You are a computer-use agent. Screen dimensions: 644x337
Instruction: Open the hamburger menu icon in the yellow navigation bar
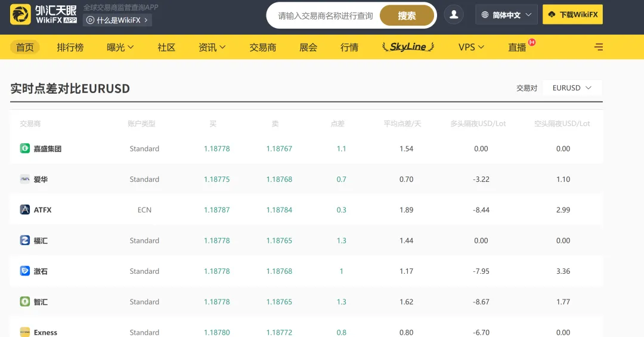point(599,47)
